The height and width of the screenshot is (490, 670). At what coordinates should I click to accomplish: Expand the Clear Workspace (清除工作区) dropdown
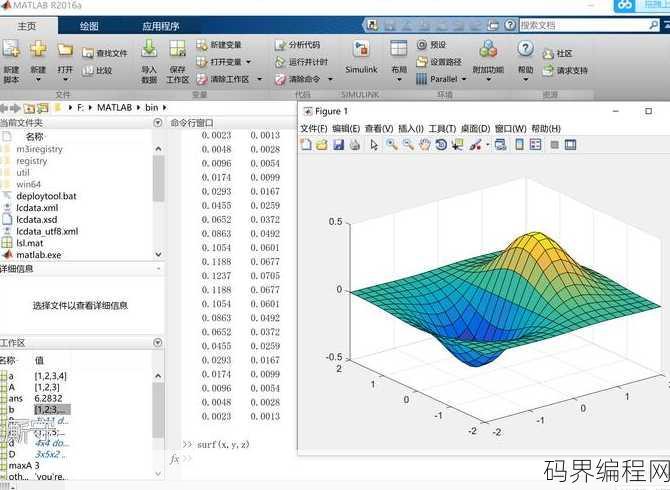point(259,79)
